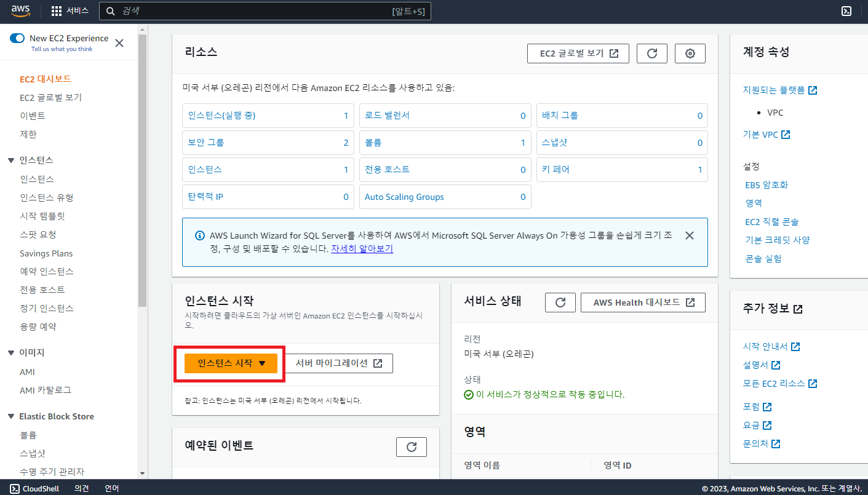Open 문의처 link

point(762,444)
